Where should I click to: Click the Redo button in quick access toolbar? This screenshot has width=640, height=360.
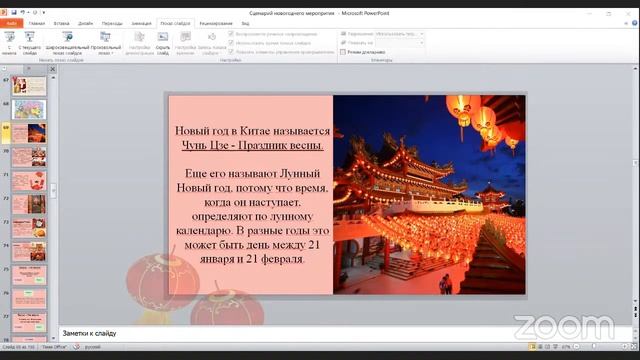point(35,13)
